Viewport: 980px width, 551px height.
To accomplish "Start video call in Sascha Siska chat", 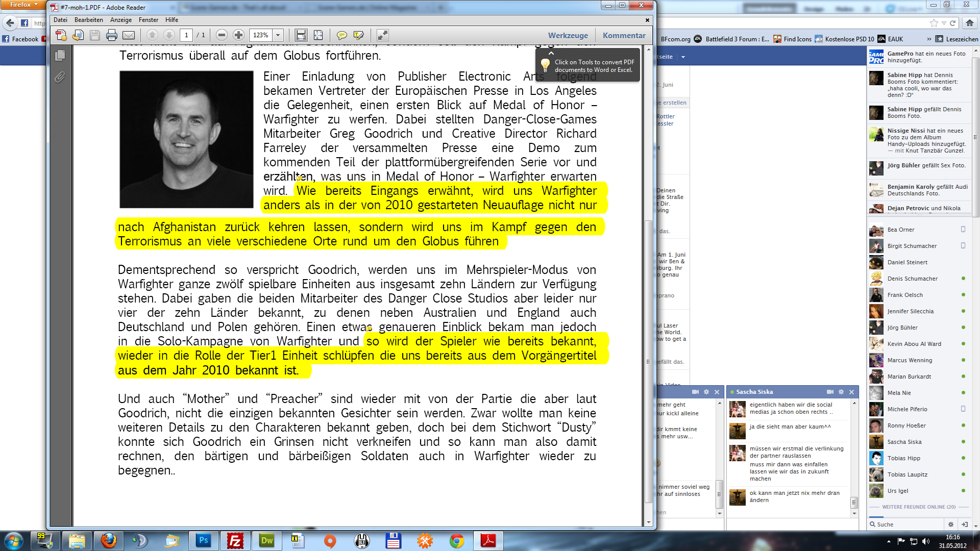I will tap(830, 392).
